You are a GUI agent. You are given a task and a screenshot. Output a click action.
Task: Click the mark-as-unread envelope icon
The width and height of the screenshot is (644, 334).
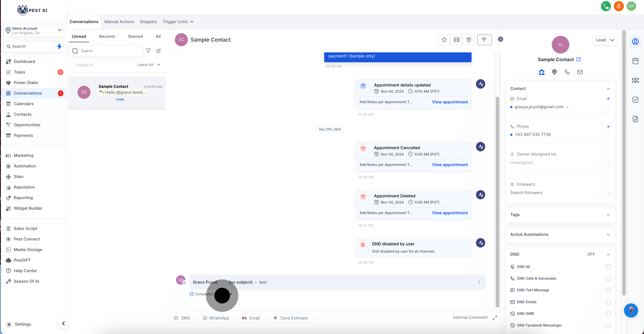pos(456,40)
